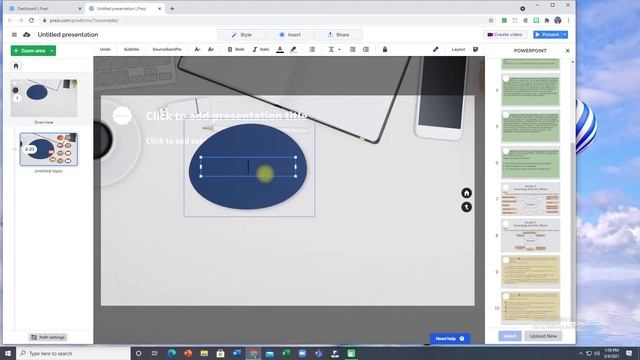Decrease text indent
This screenshot has width=640, height=360.
point(353,49)
